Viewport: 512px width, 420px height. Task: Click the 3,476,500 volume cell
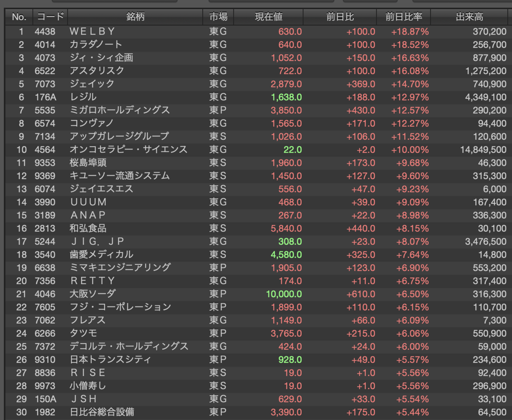coord(486,242)
